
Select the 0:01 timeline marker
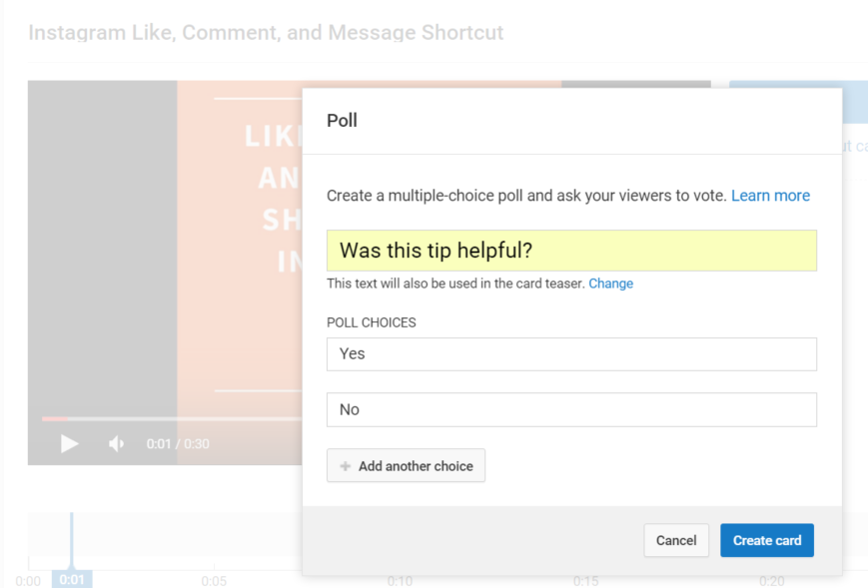(x=72, y=579)
